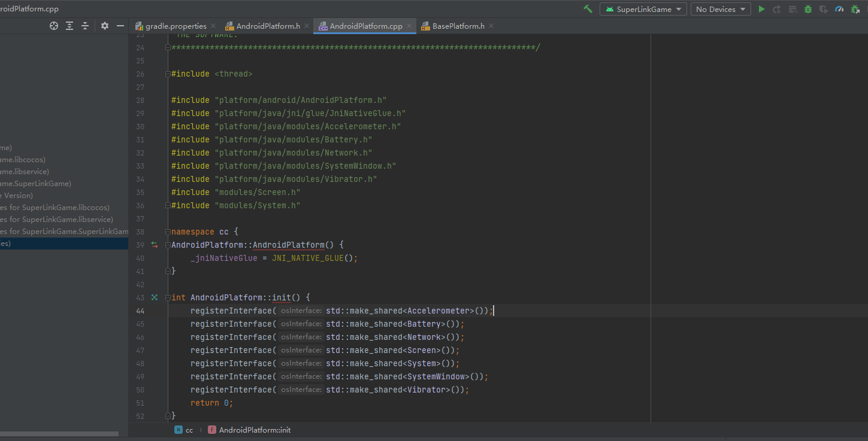868x441 pixels.
Task: Open project panel gear options
Action: 105,26
